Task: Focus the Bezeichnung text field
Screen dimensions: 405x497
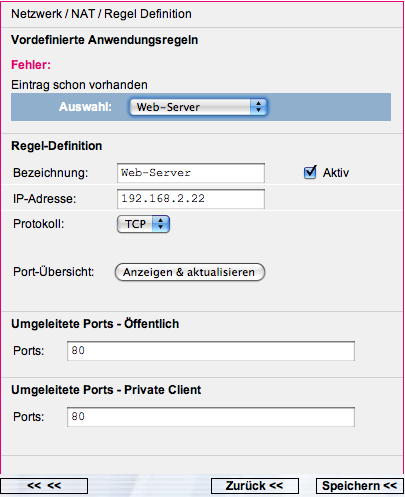Action: 191,173
